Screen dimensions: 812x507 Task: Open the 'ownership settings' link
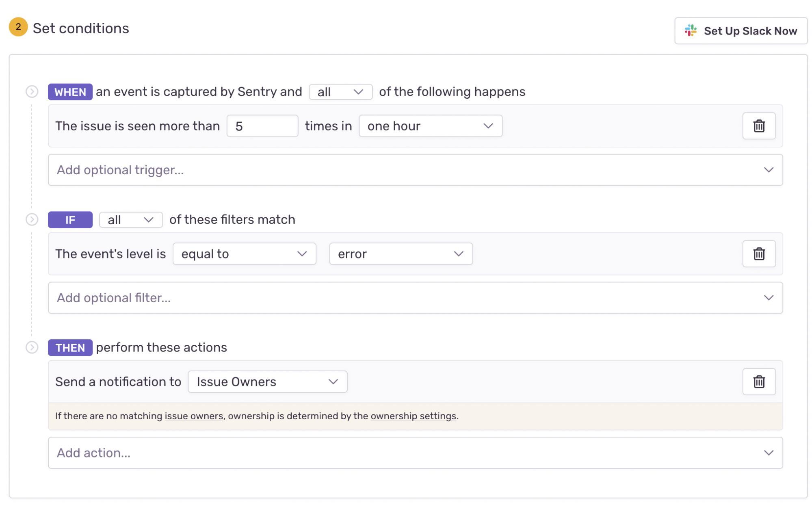[414, 416]
